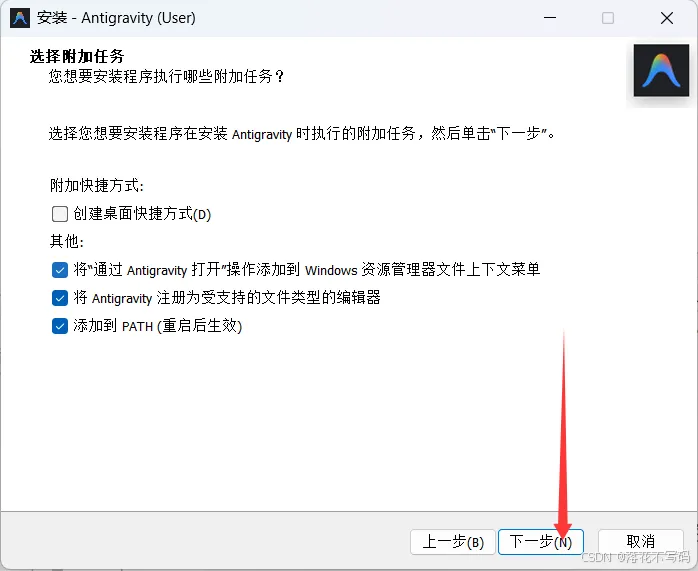Click the large Antigravity logo image
The image size is (698, 571).
661,70
